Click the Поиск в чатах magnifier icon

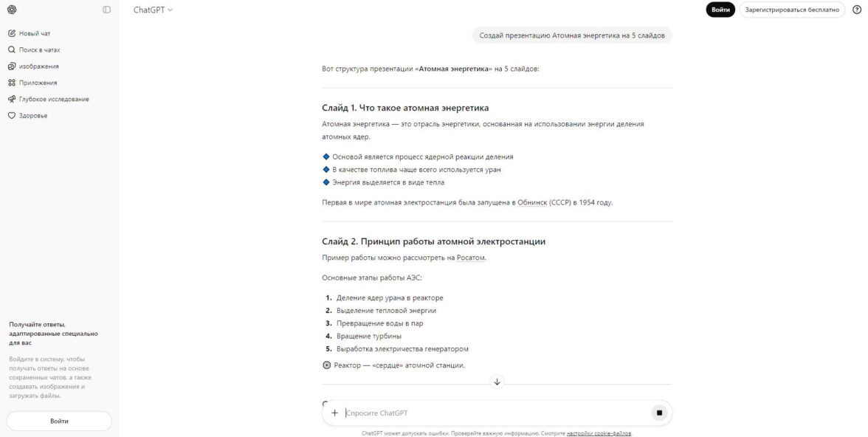[12, 49]
